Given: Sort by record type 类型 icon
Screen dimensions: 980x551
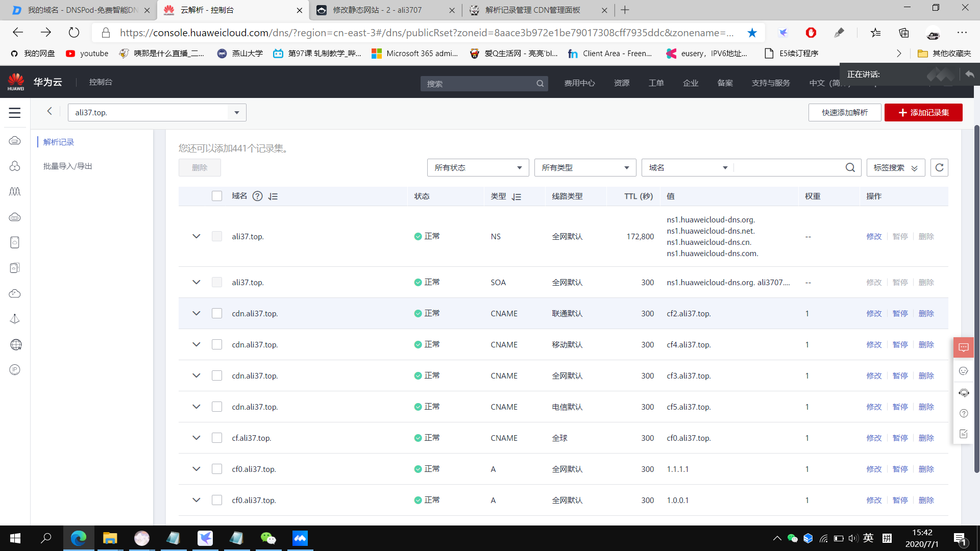Looking at the screenshot, I should pos(517,196).
